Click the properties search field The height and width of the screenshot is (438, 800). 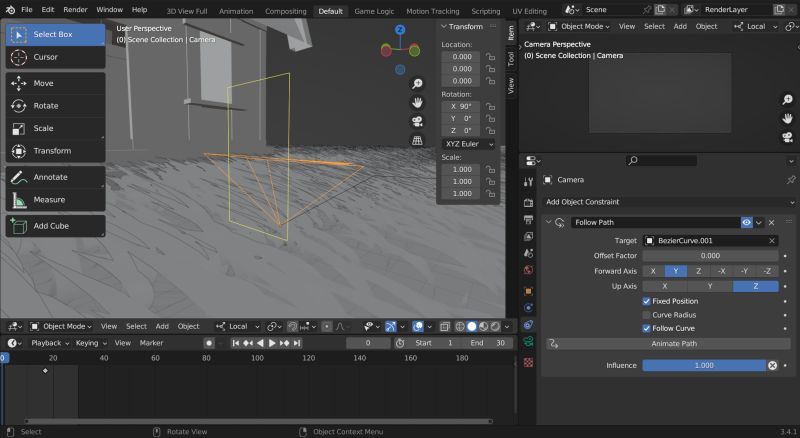[662, 161]
